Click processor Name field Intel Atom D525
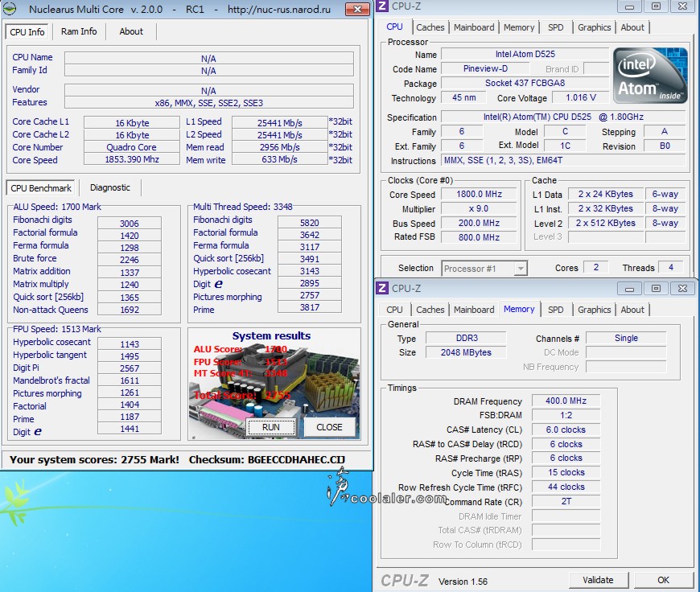This screenshot has height=592, width=700. tap(525, 54)
